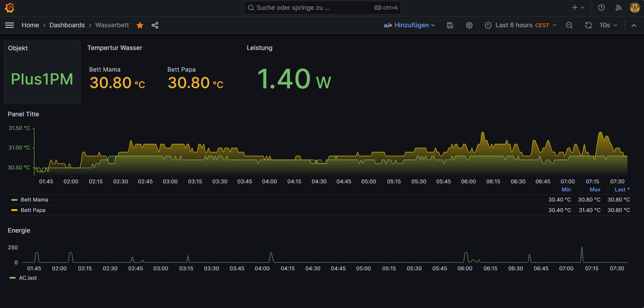Image resolution: width=644 pixels, height=308 pixels.
Task: Open the news feed icon
Action: [x=618, y=8]
